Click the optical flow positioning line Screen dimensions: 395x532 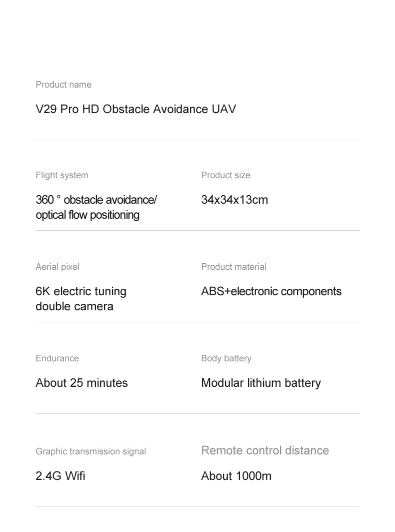[x=87, y=215]
